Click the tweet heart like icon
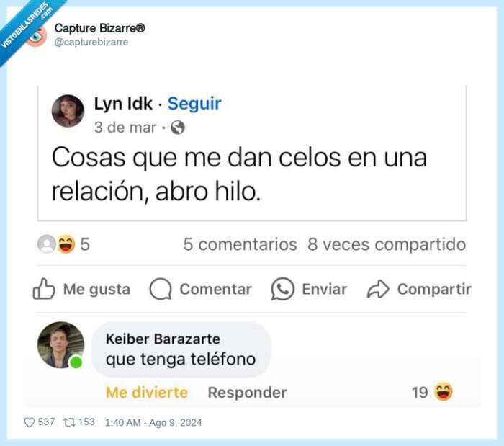504x446 pixels. [x=30, y=422]
